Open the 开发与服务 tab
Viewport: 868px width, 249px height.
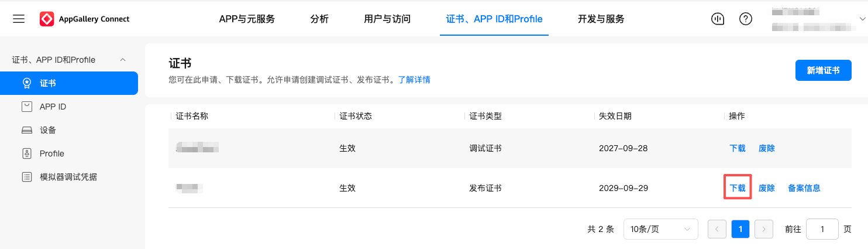[601, 19]
